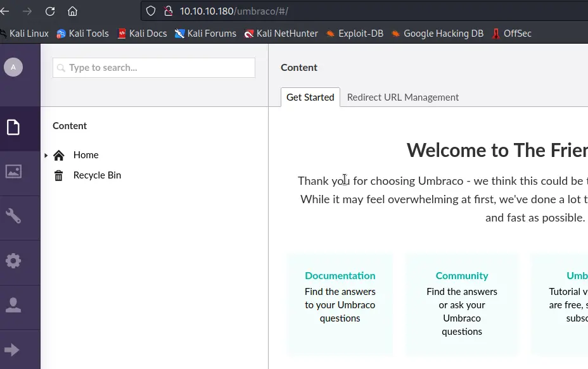This screenshot has width=588, height=369.
Task: Open Kali Linux bookmark
Action: click(x=24, y=34)
